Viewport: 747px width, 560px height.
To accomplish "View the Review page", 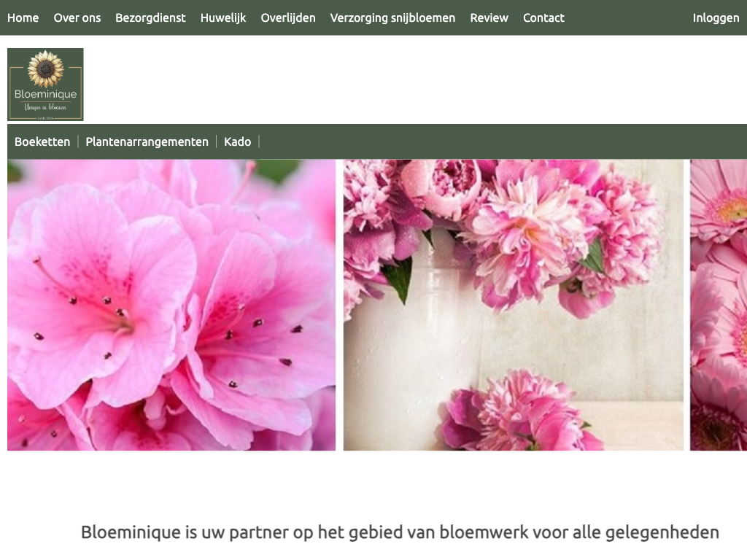I will coord(489,17).
